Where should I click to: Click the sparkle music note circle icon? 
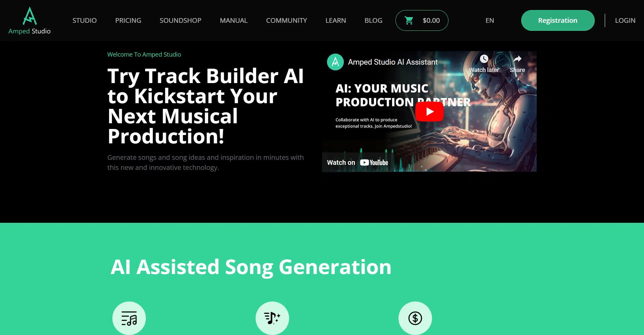pyautogui.click(x=272, y=318)
